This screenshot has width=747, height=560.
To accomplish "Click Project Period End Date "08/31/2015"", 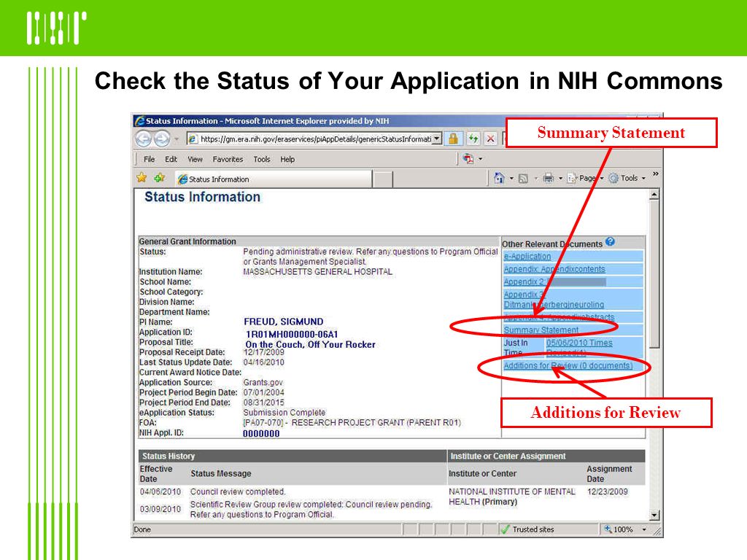I will pyautogui.click(x=263, y=402).
